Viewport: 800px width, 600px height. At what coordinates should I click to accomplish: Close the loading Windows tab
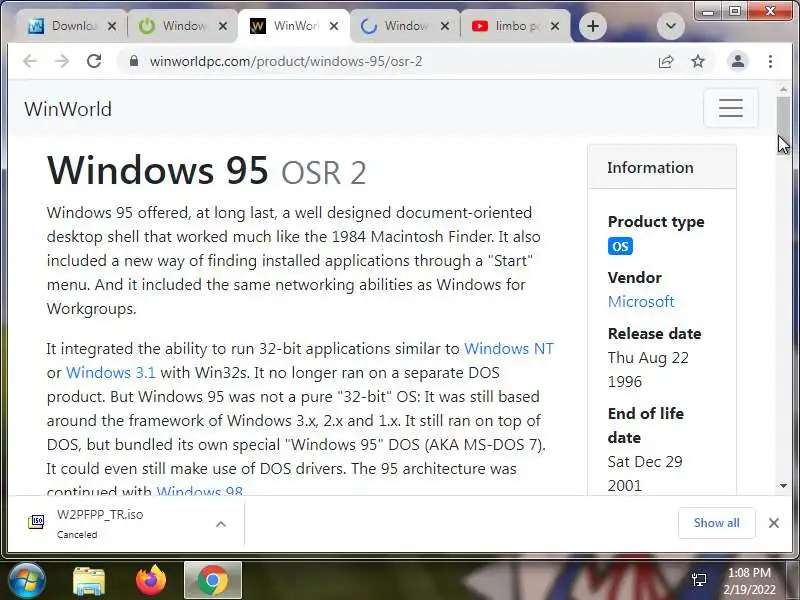445,26
